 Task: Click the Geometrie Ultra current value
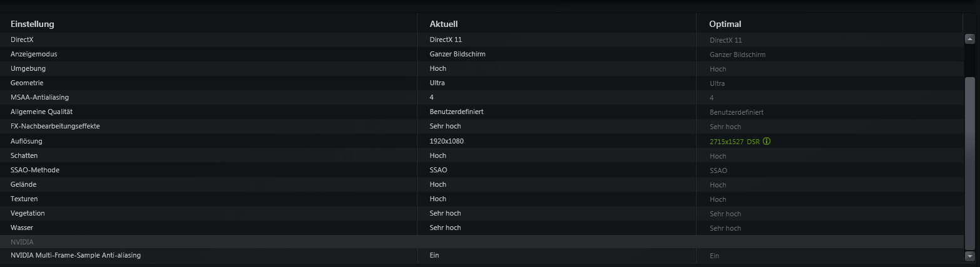[437, 83]
